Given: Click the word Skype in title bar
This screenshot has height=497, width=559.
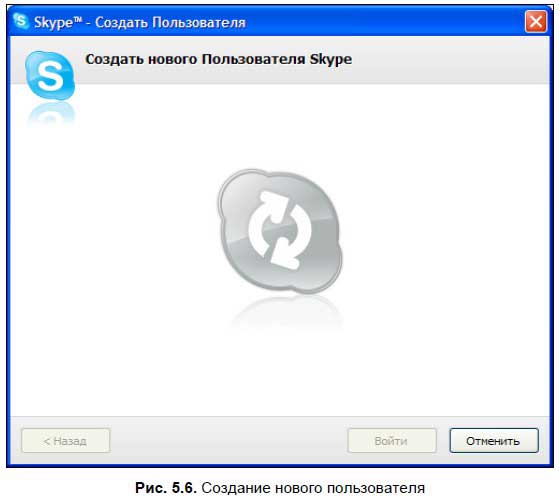Looking at the screenshot, I should pos(54,23).
